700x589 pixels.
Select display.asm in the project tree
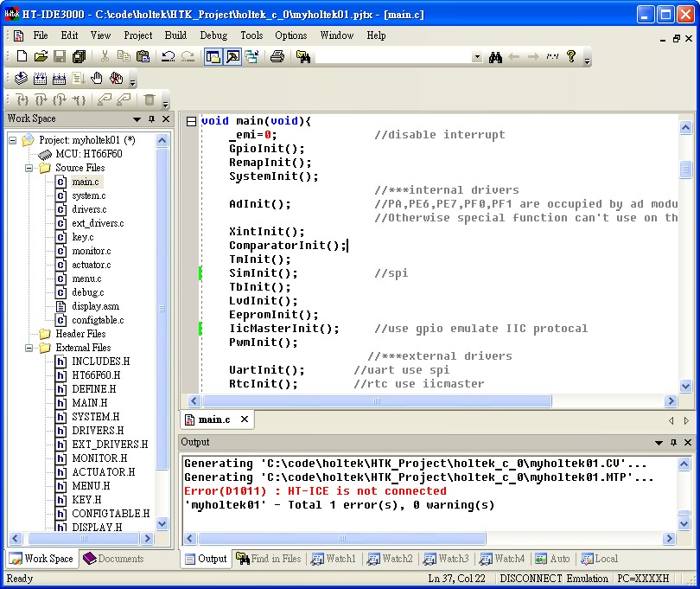[x=96, y=306]
